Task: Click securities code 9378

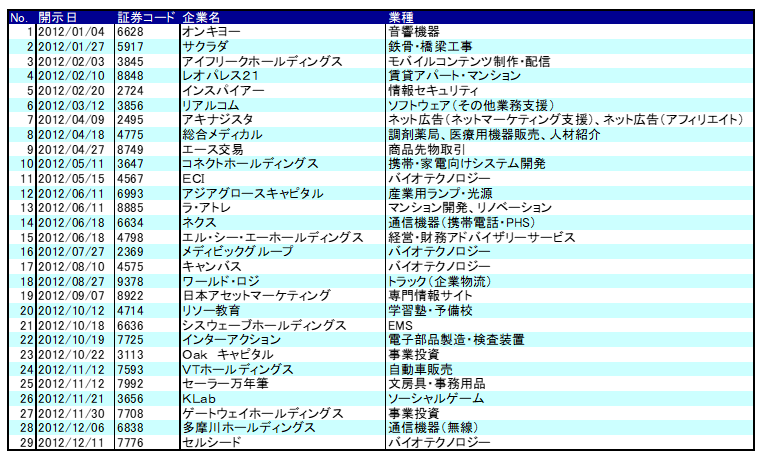Action: point(130,281)
